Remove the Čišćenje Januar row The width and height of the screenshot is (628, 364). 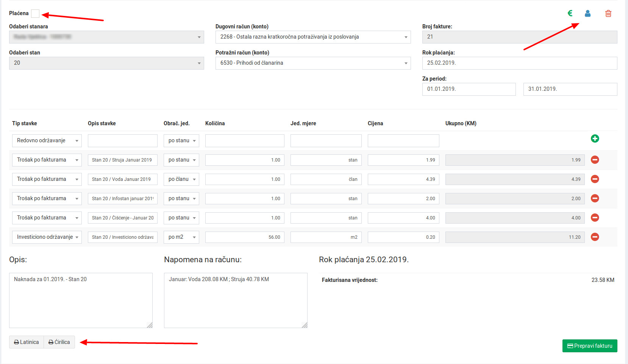[595, 218]
